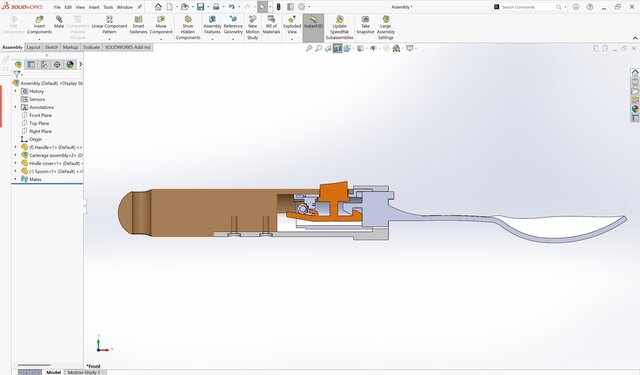640x375 pixels.
Task: Start a New Motion Study
Action: [x=252, y=28]
